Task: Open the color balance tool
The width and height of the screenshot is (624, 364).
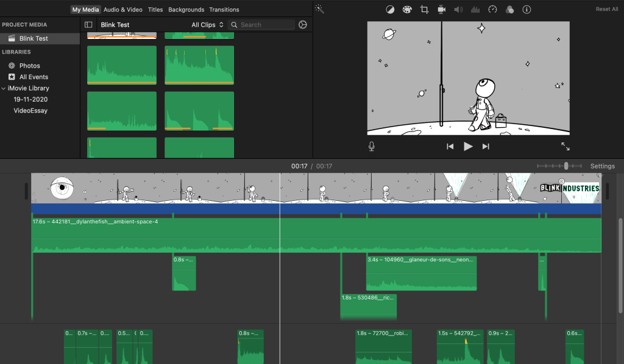Action: coord(390,10)
